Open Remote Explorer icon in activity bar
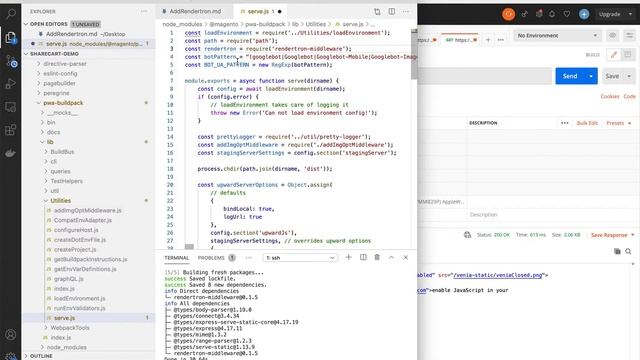 click(x=11, y=107)
